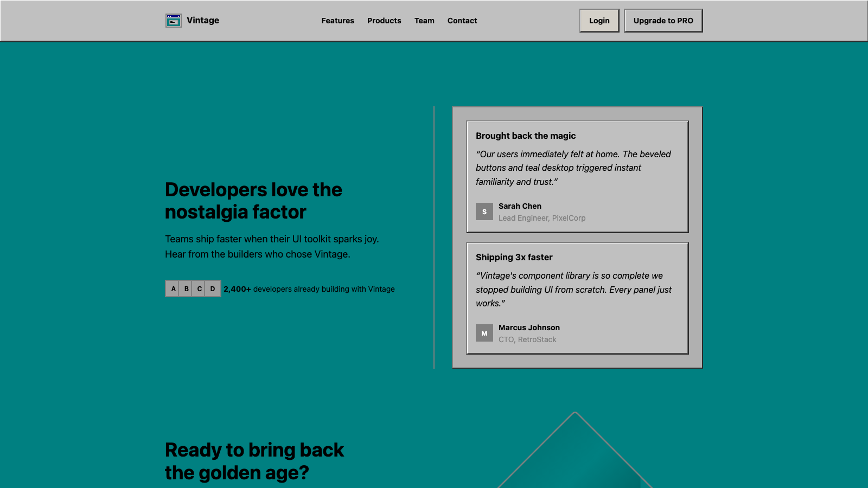Select the 'Shipping 3x faster' testimonial title
868x488 pixels.
pos(514,258)
